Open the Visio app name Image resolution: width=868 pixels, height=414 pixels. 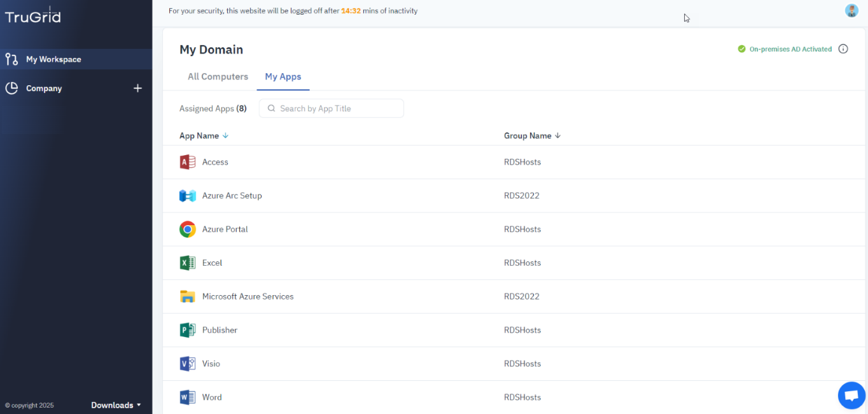211,364
